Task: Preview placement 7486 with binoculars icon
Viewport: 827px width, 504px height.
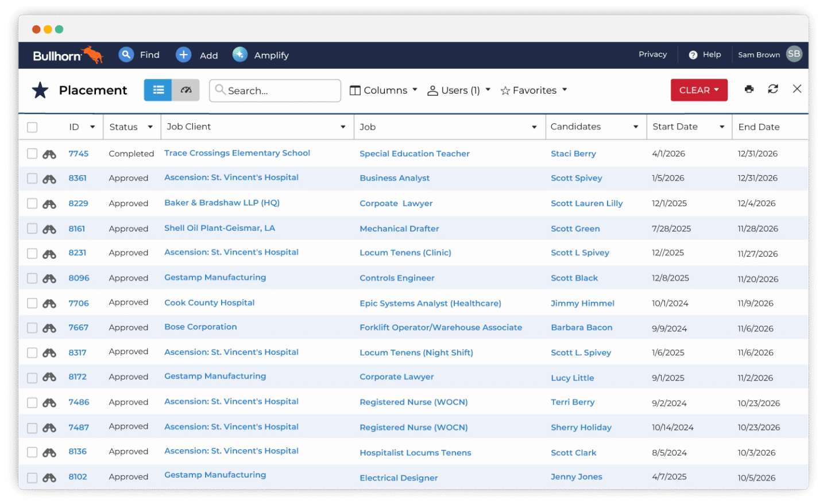Action: pos(49,402)
